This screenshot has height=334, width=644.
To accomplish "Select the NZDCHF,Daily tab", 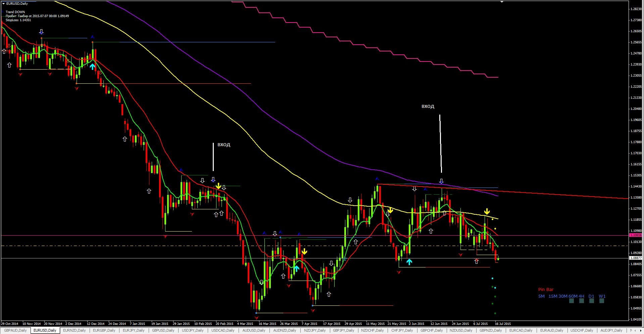I will click(372, 331).
